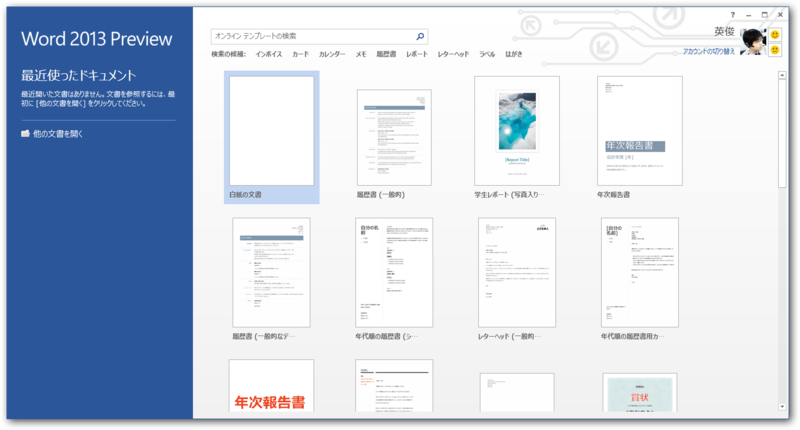Click the Word 2013 Preview title
This screenshot has width=800, height=430.
point(96,39)
